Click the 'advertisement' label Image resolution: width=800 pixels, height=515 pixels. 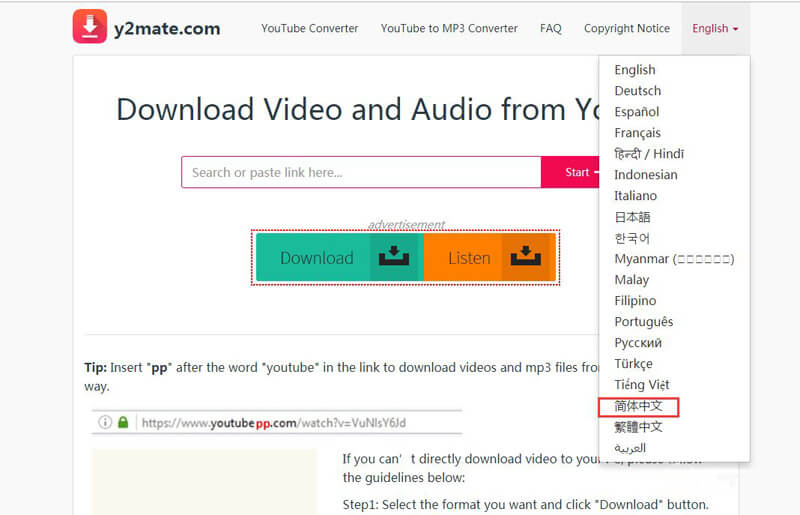click(x=406, y=225)
